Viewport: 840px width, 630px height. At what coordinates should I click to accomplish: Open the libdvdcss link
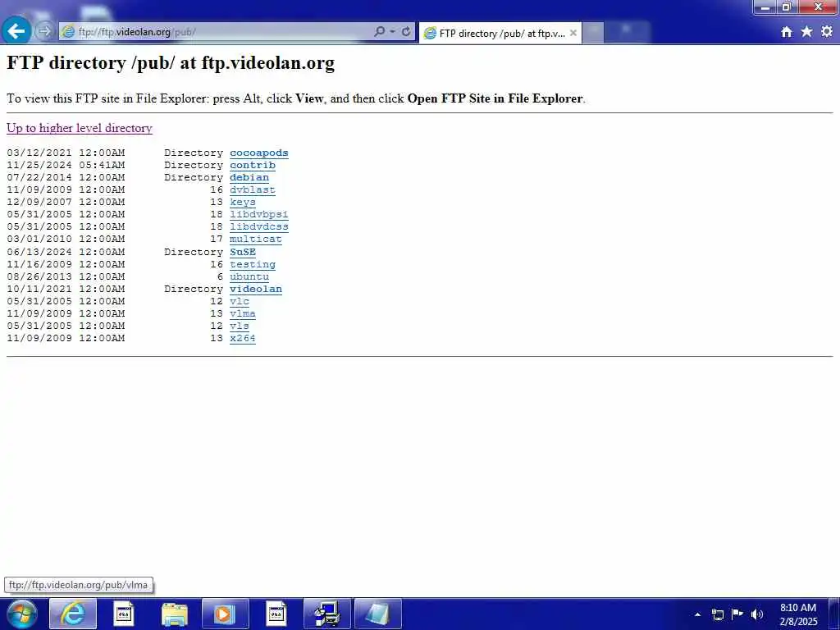(258, 226)
